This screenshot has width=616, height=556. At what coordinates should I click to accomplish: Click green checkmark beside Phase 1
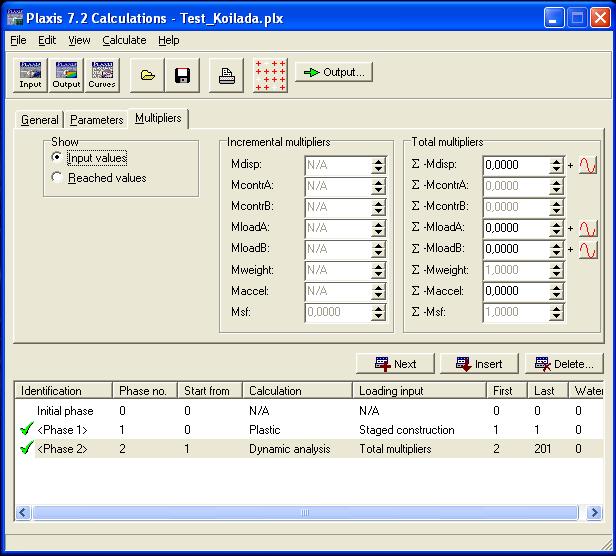point(26,429)
